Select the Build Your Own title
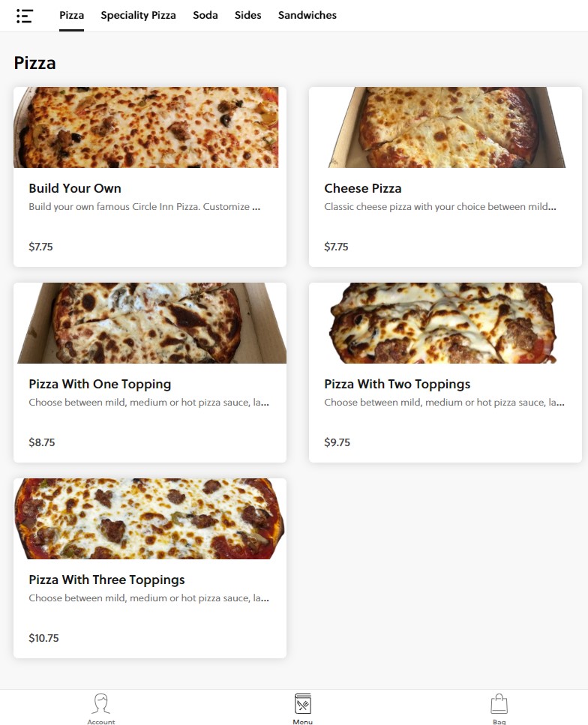The image size is (588, 725). 75,188
